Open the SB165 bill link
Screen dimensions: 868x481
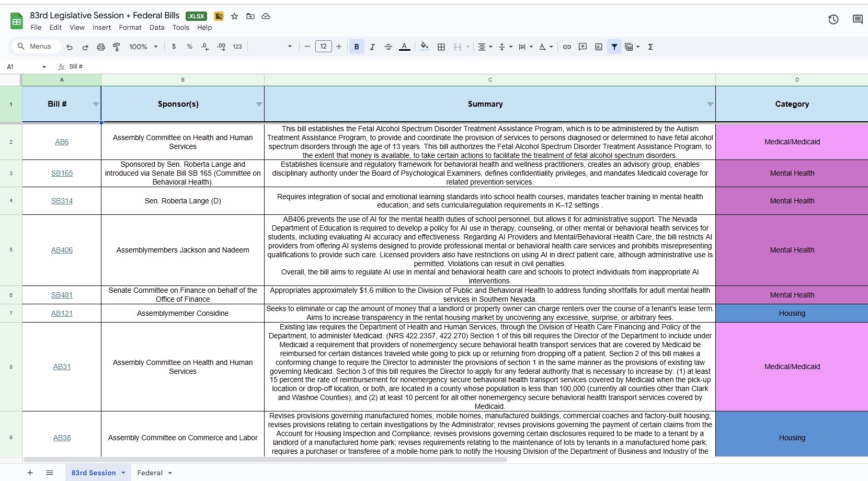62,173
